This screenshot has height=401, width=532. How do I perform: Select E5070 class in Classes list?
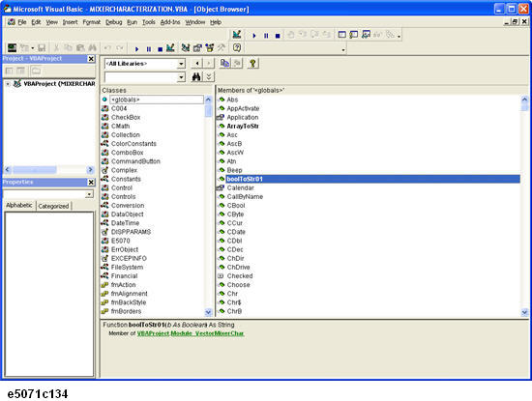[x=121, y=241]
